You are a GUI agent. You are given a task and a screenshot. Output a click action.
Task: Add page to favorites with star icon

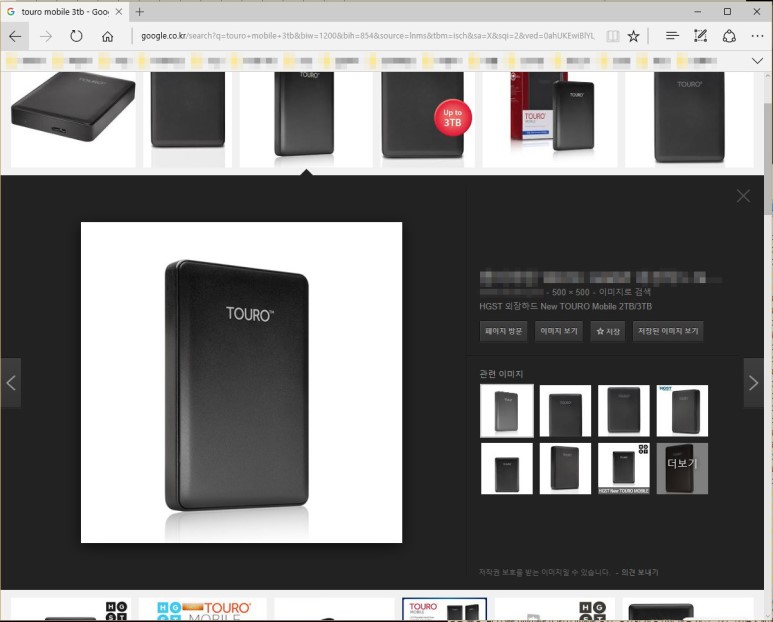tap(633, 36)
